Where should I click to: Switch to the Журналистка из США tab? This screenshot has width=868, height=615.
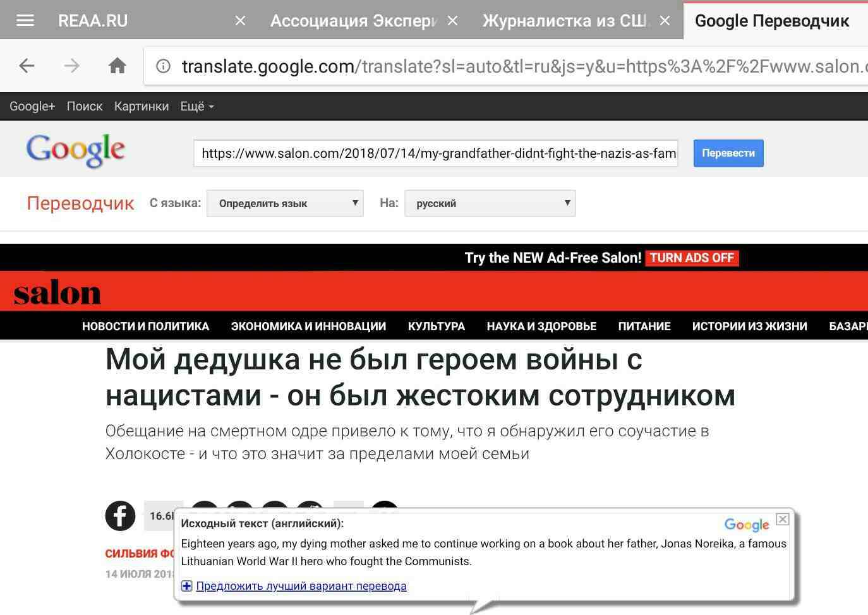click(564, 21)
